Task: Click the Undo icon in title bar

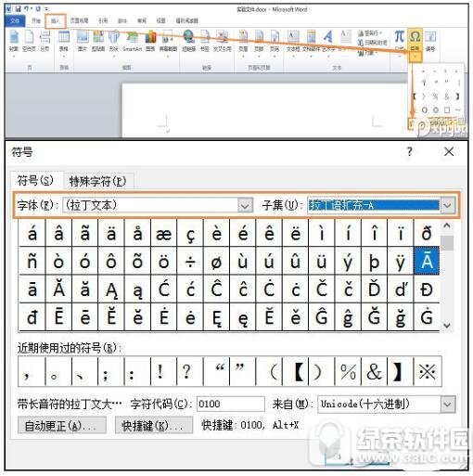Action: [27, 8]
